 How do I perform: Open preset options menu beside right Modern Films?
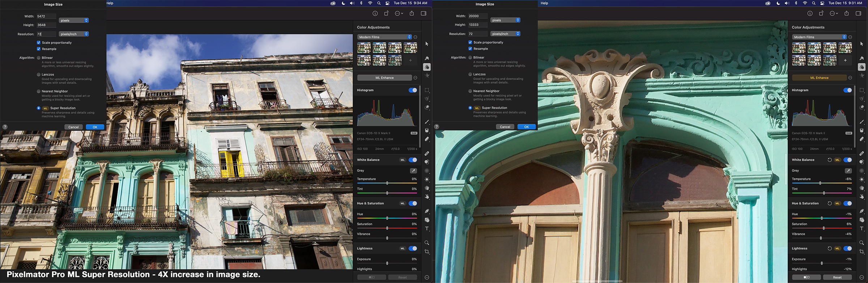(x=850, y=37)
